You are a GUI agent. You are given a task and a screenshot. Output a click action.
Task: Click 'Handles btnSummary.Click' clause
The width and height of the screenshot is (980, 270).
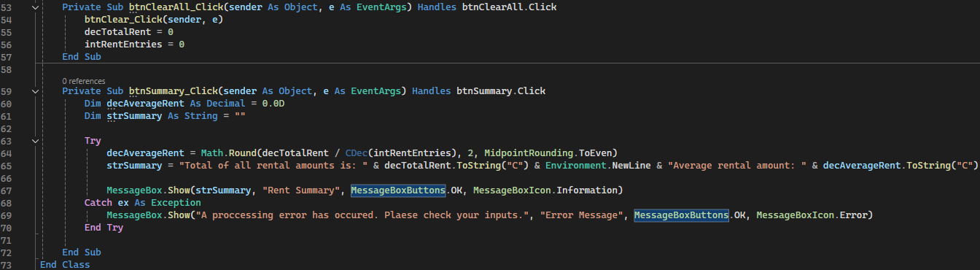click(479, 92)
